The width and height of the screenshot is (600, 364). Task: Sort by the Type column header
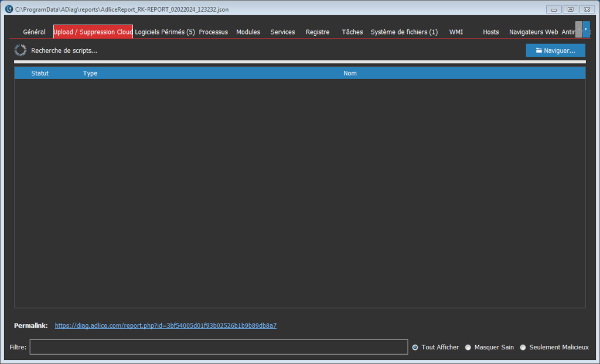(90, 73)
